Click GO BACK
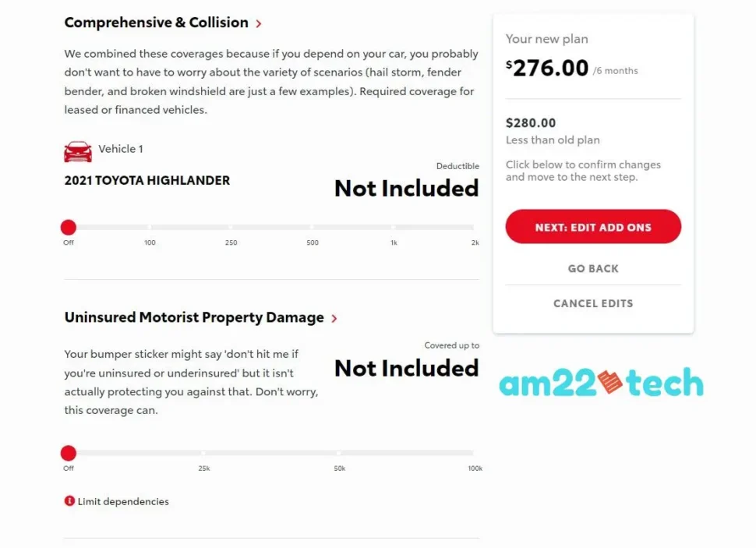Screen dimensions: 756x548 pyautogui.click(x=592, y=268)
